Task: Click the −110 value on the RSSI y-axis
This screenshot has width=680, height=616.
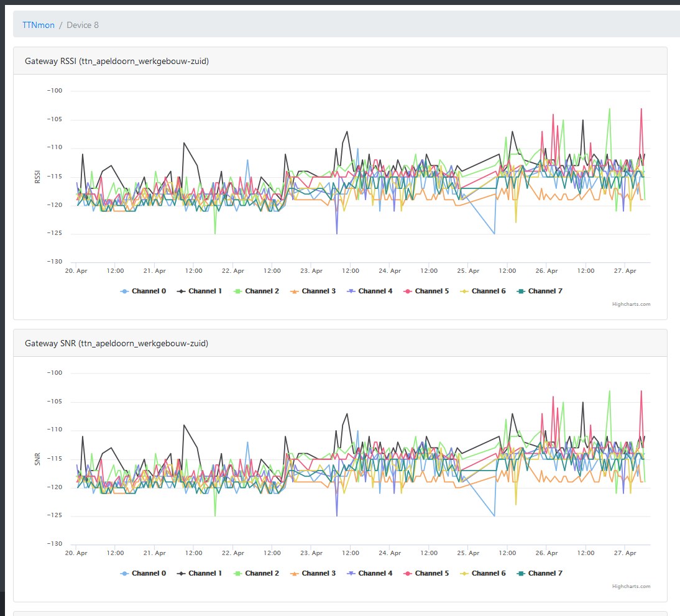Action: 55,147
